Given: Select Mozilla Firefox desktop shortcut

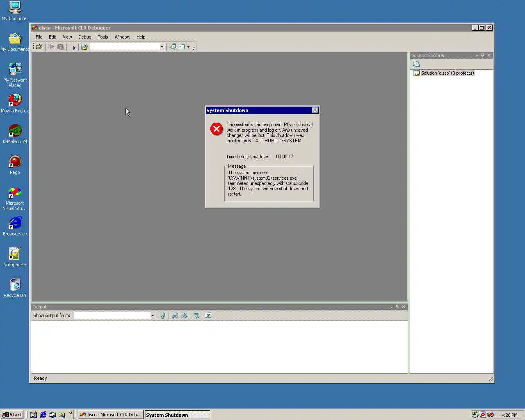Looking at the screenshot, I should click(x=15, y=103).
